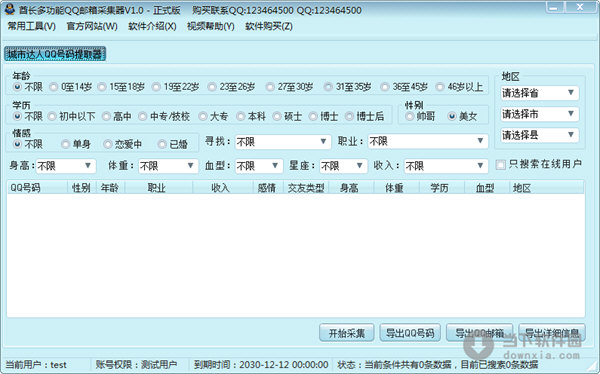The height and width of the screenshot is (374, 600).
Task: Click the 收入 column header in table
Action: [223, 188]
